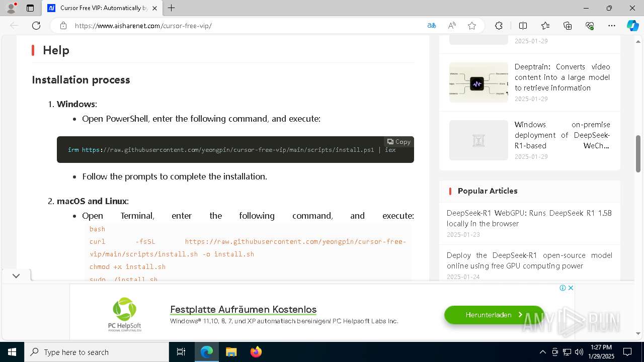
Task: Reload the current page
Action: click(36, 26)
